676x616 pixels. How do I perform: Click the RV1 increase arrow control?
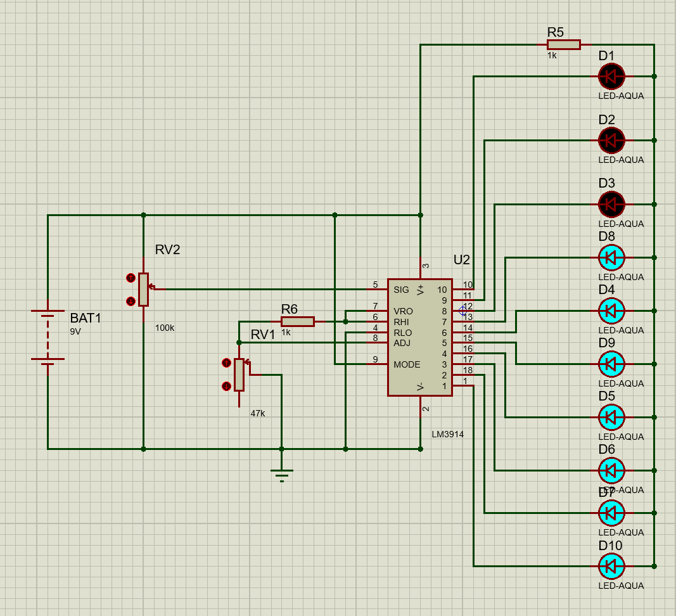[x=227, y=362]
